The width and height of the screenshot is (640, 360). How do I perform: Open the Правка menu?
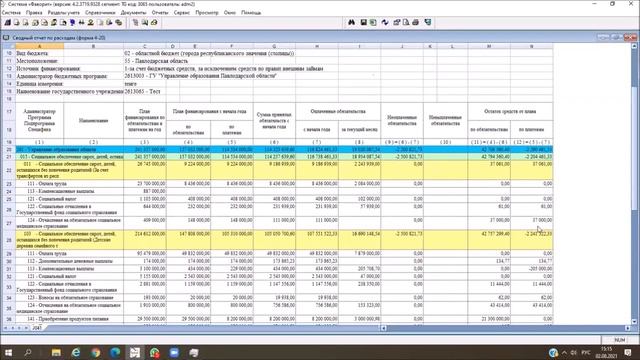(x=34, y=13)
